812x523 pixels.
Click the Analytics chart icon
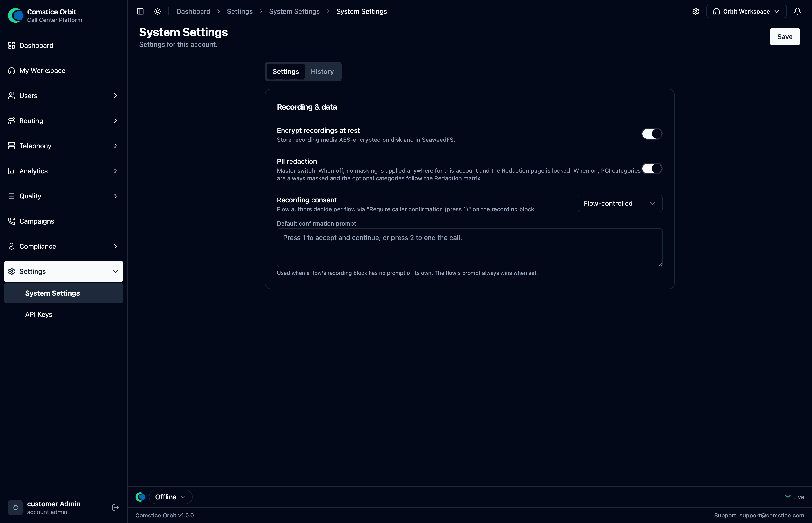[x=12, y=171]
